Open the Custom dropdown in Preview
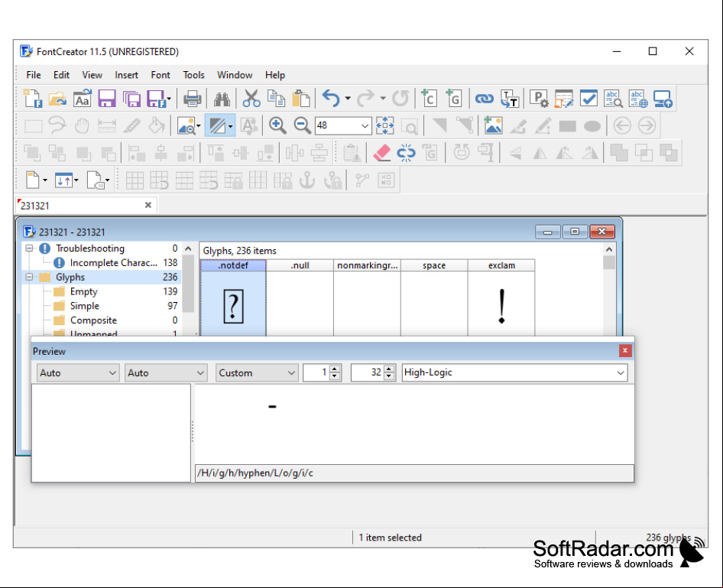Image resolution: width=723 pixels, height=588 pixels. tap(256, 373)
